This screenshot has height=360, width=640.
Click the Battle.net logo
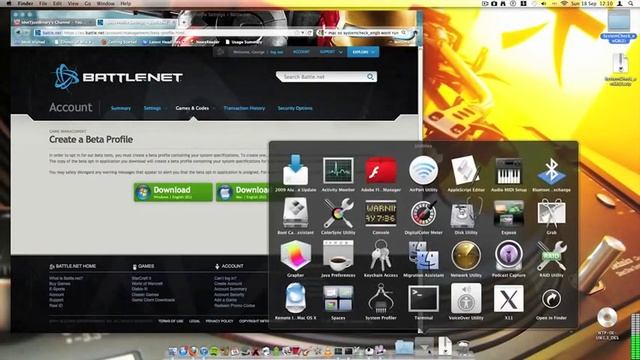tap(118, 77)
